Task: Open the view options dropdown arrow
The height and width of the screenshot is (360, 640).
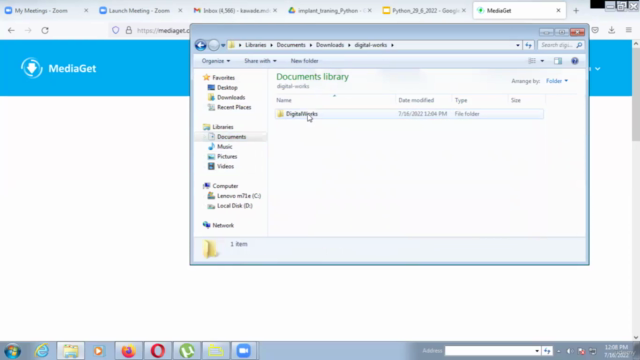Action: point(542,61)
